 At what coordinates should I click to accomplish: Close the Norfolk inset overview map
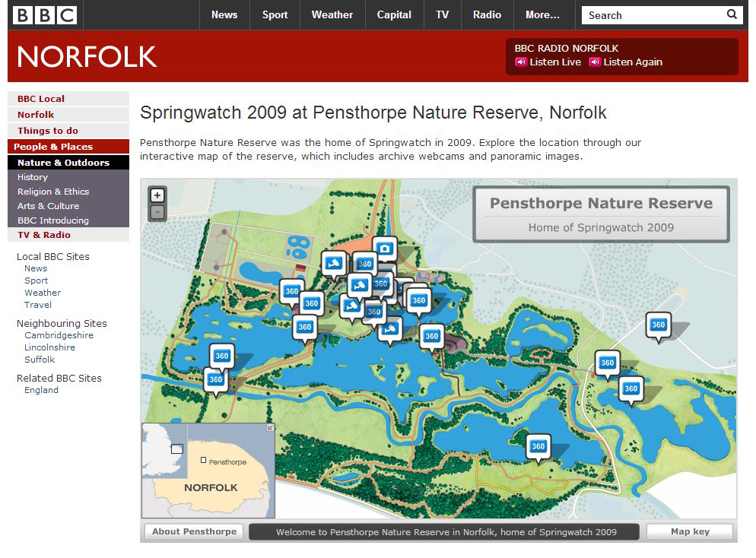click(270, 428)
